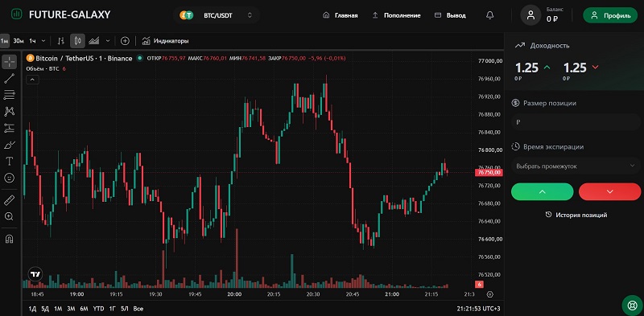Set range to 3М
This screenshot has width=644, height=316.
point(71,309)
